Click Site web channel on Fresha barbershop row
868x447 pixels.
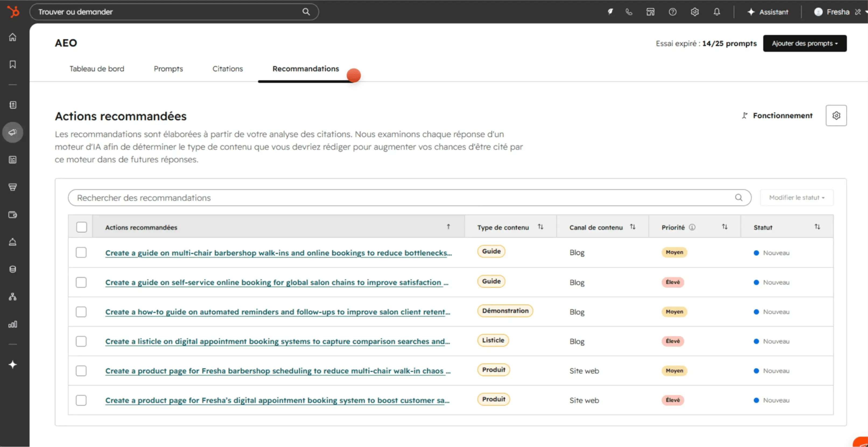(x=584, y=371)
